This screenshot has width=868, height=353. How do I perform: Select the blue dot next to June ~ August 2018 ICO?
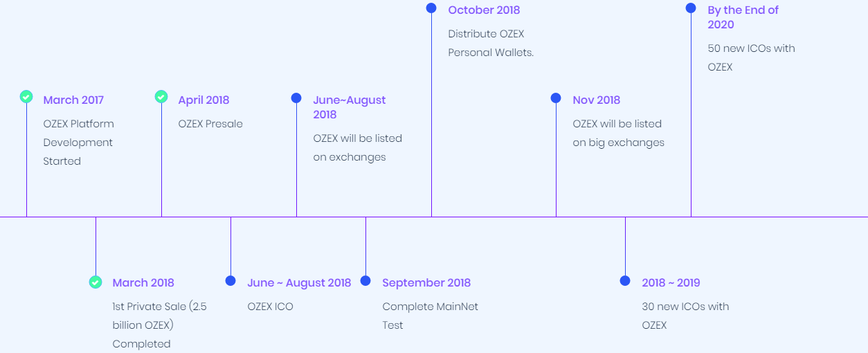tap(230, 281)
